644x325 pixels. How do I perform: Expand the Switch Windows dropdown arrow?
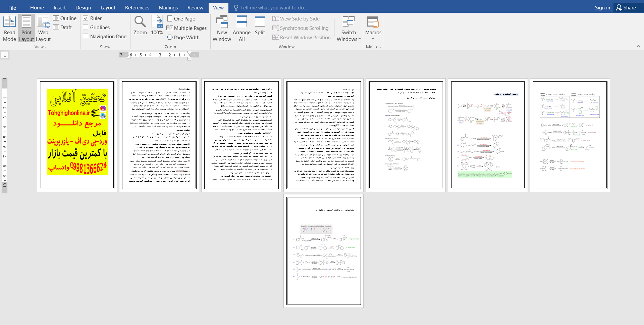360,39
